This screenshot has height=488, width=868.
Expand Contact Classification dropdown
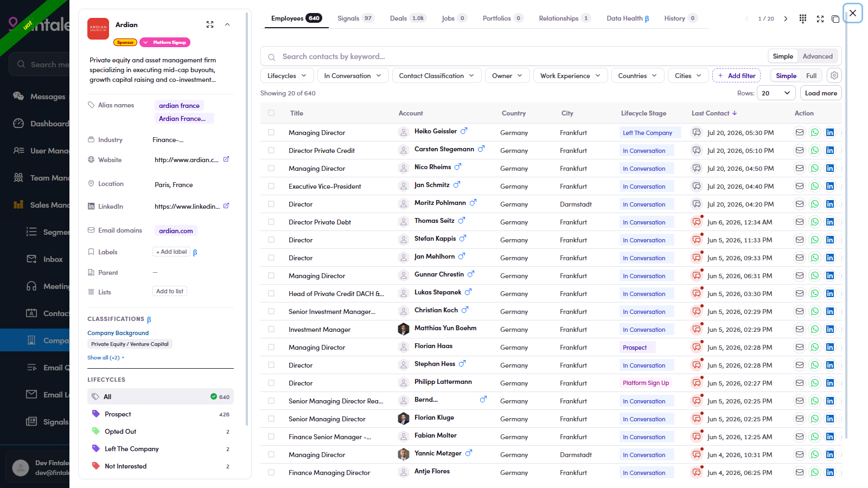[x=437, y=75]
